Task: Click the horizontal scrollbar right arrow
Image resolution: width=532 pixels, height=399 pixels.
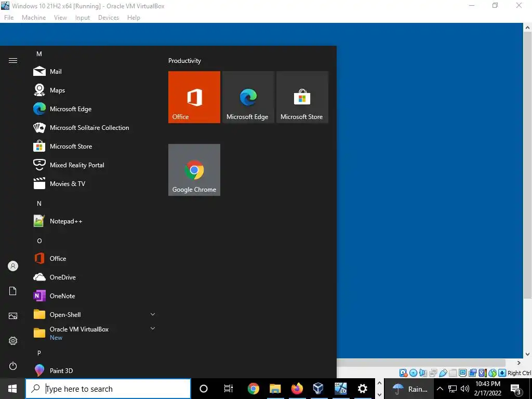Action: 519,363
